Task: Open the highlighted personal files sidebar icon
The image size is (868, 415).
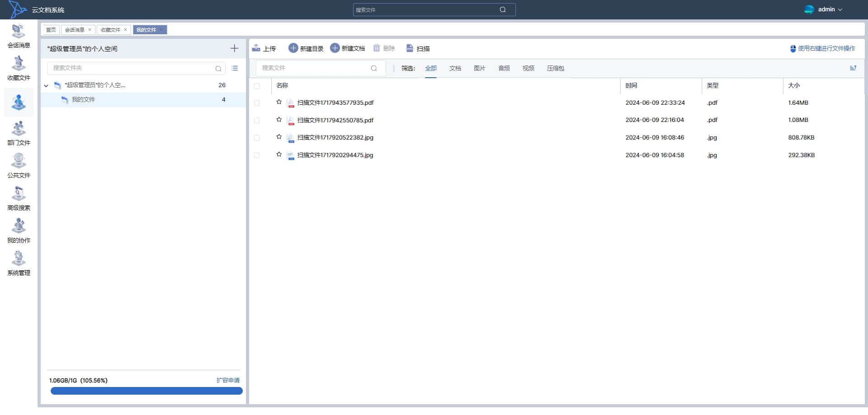Action: point(19,103)
